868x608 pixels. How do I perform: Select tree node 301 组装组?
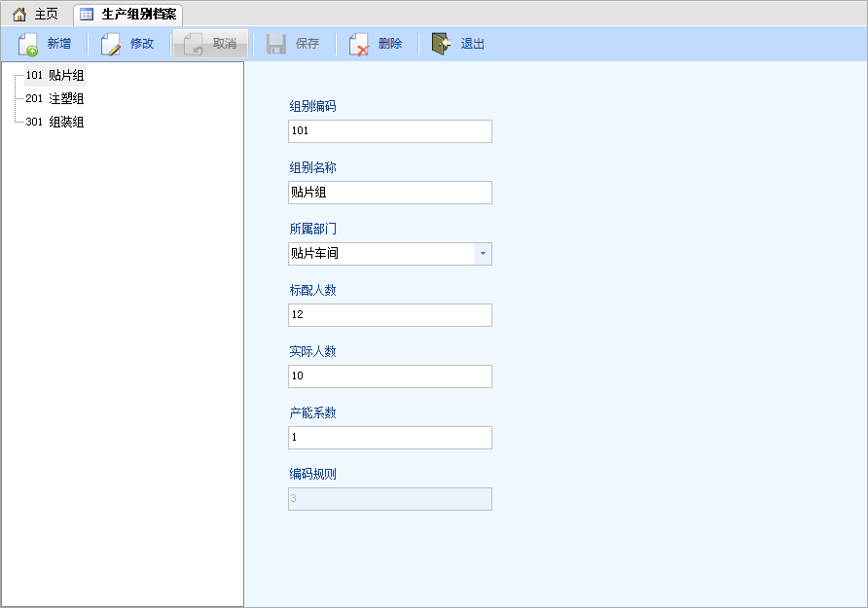(54, 122)
